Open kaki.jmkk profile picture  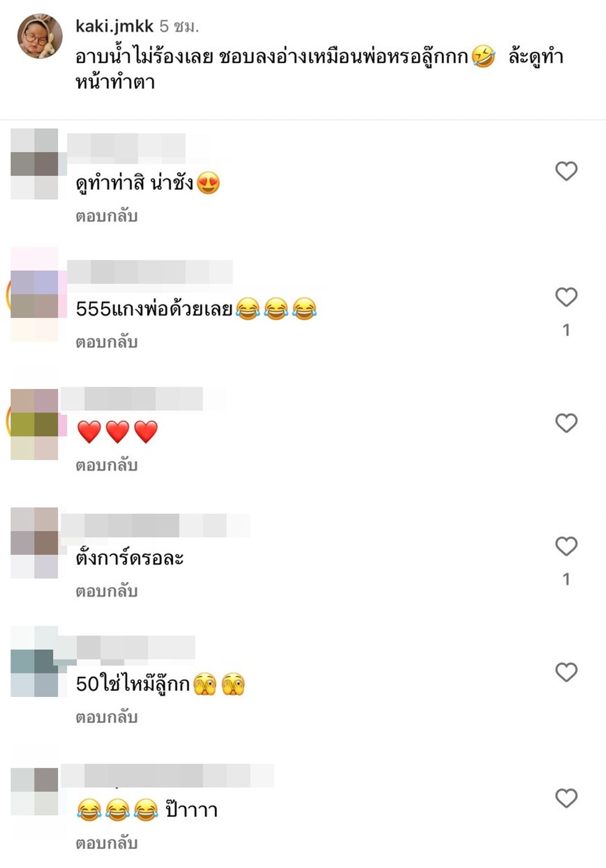coord(40,36)
